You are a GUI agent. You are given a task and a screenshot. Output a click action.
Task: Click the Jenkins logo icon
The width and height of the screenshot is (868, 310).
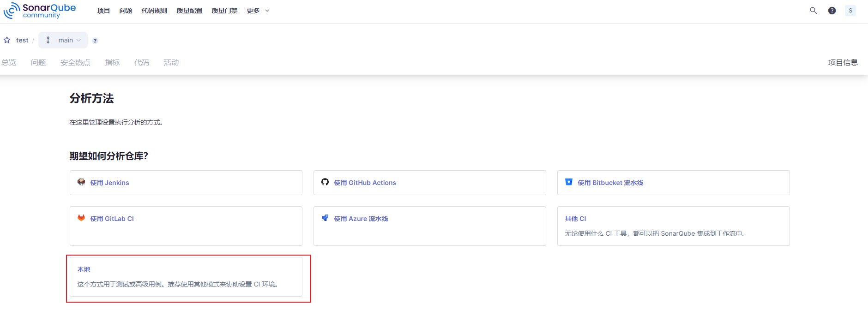tap(81, 182)
